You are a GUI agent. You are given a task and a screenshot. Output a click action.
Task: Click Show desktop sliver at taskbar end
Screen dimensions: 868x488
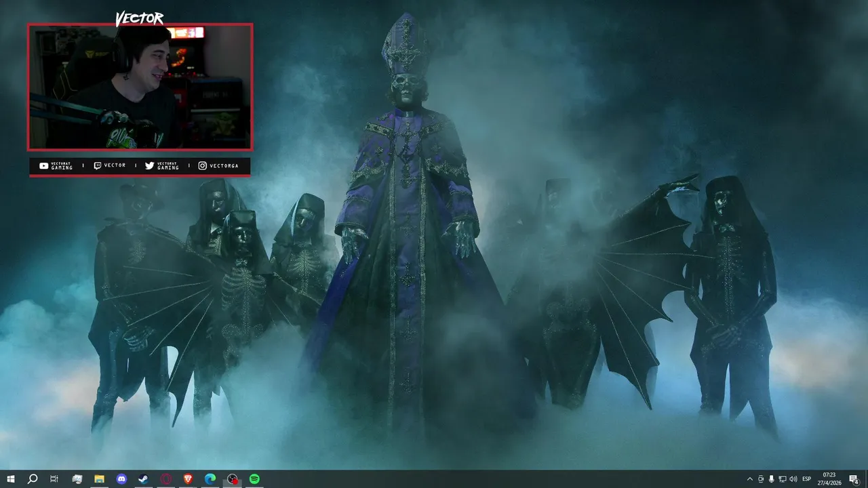tap(866, 479)
